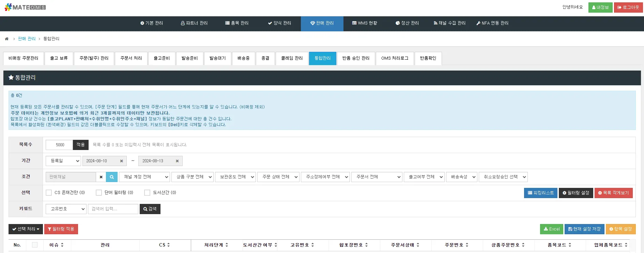The image size is (644, 253).
Task: Sort by the 고유번호 column arrows
Action: (x=312, y=245)
